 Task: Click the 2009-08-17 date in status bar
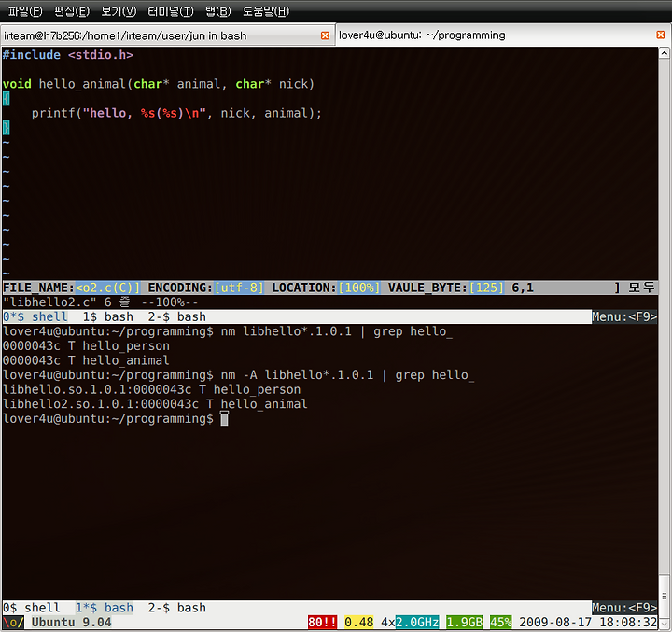555,622
